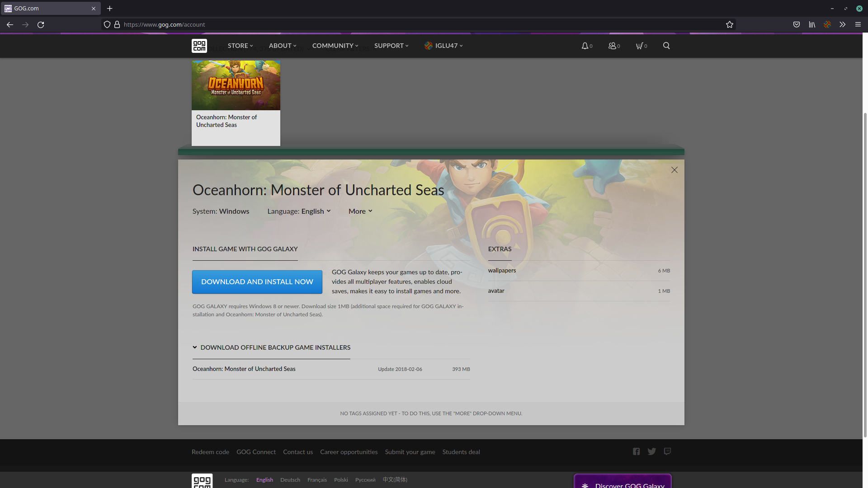Close the GOG.com browser tab
The image size is (868, 488).
[x=94, y=9]
